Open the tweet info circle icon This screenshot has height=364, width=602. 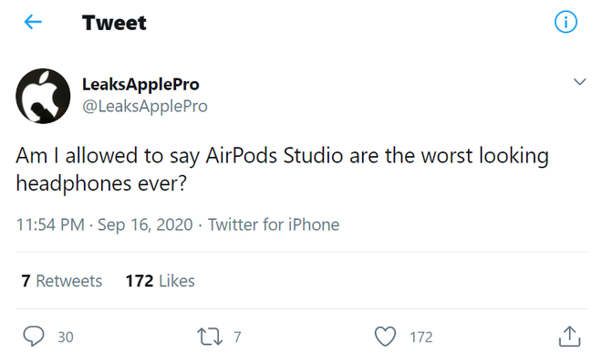(566, 22)
